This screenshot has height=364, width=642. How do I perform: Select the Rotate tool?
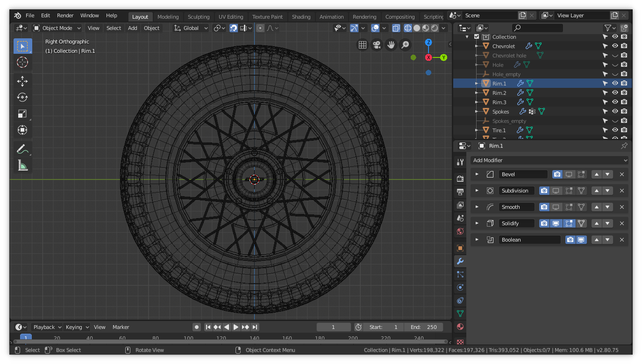point(22,97)
